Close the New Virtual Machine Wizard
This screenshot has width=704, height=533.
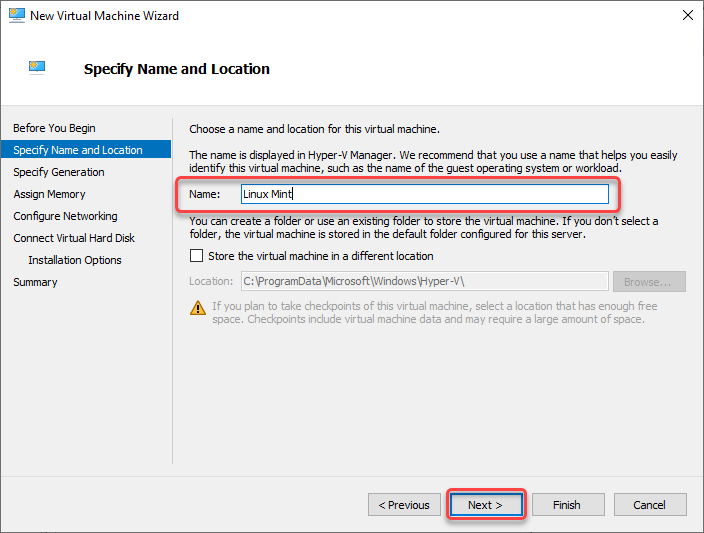coord(687,15)
